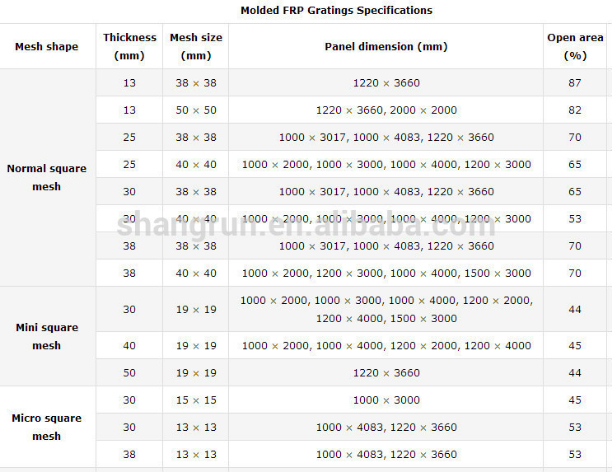This screenshot has height=472, width=613.
Task: Select thickness 13 in the 50 × 50 row
Action: tap(129, 110)
